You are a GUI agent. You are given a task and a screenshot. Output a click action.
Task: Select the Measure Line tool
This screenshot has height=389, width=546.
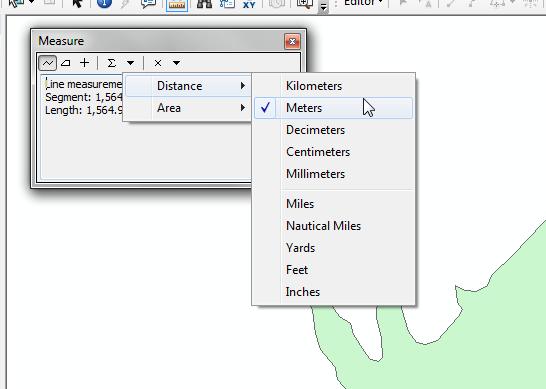coord(47,63)
